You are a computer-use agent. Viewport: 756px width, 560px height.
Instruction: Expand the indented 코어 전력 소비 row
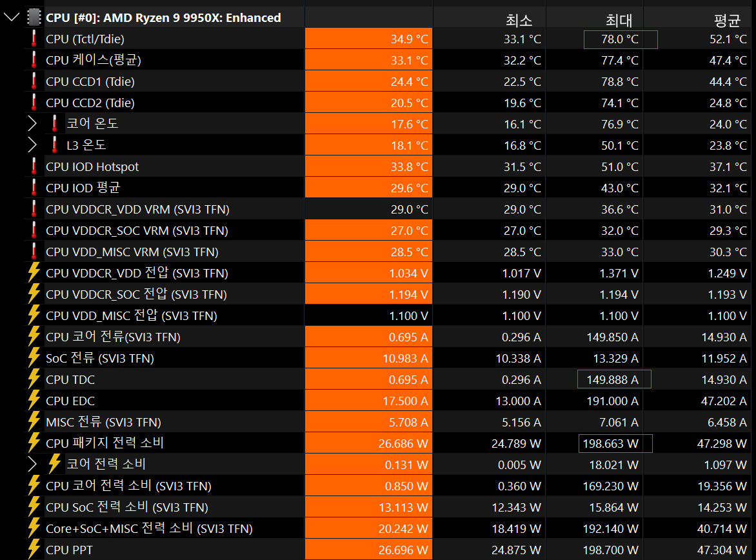(32, 465)
